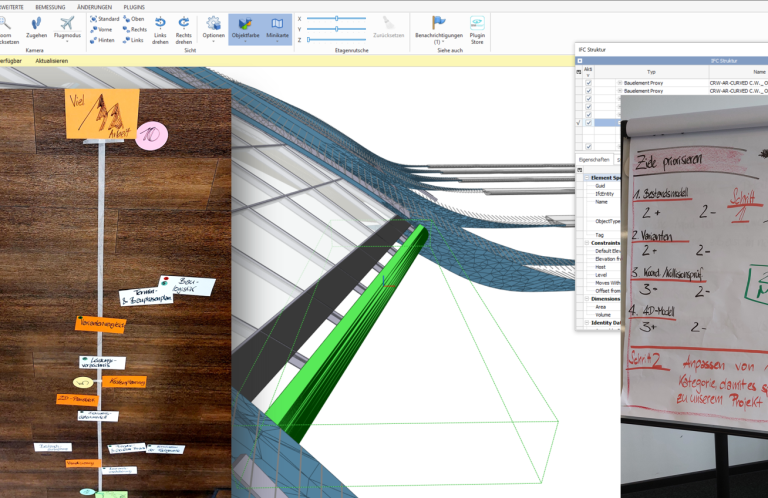768x498 pixels.
Task: Toggle Akt checkbox of first Bauelement Proxy row
Action: (x=589, y=83)
